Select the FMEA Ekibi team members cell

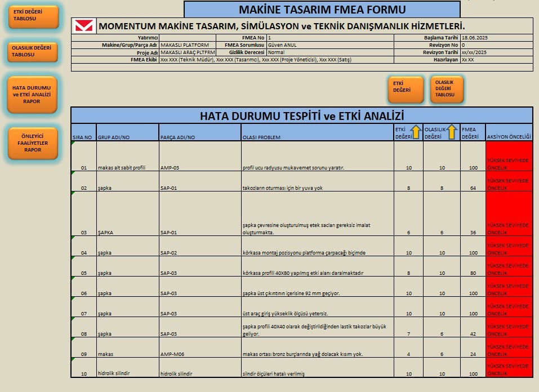point(277,60)
